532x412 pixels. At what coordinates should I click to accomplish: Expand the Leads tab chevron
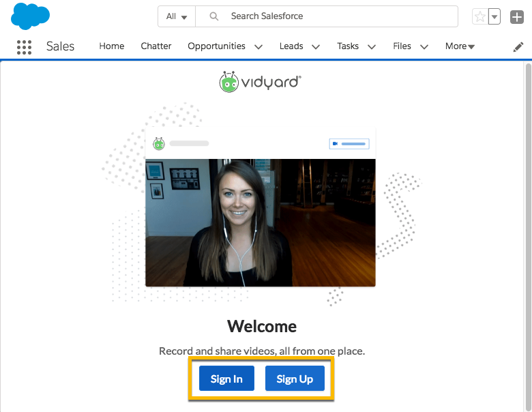(316, 46)
